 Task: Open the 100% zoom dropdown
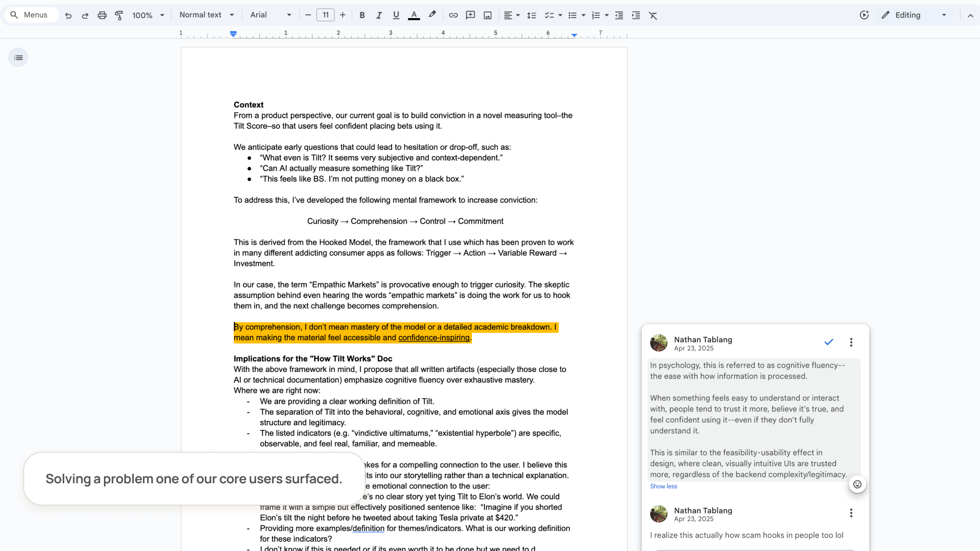pyautogui.click(x=148, y=15)
